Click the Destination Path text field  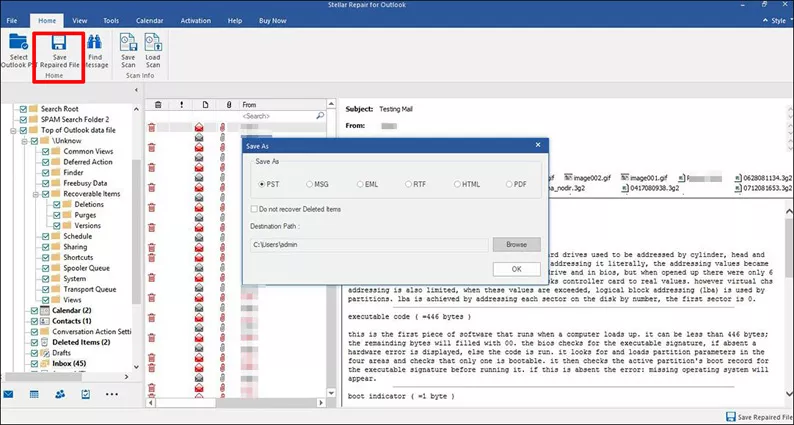tap(367, 245)
